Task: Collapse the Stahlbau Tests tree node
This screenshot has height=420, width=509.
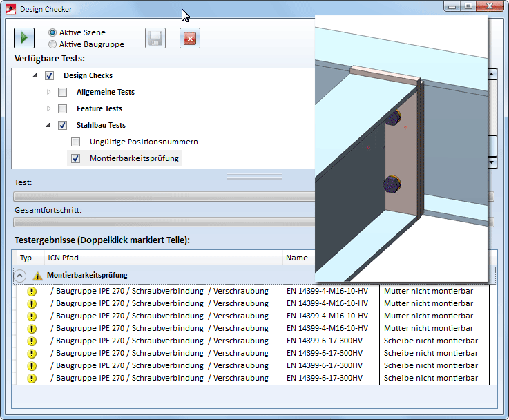Action: tap(48, 125)
